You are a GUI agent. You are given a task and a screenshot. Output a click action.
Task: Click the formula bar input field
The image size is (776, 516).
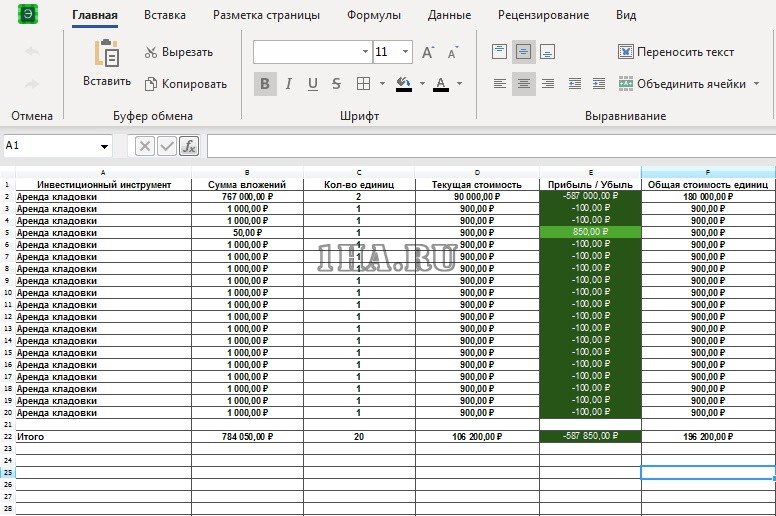[490, 146]
